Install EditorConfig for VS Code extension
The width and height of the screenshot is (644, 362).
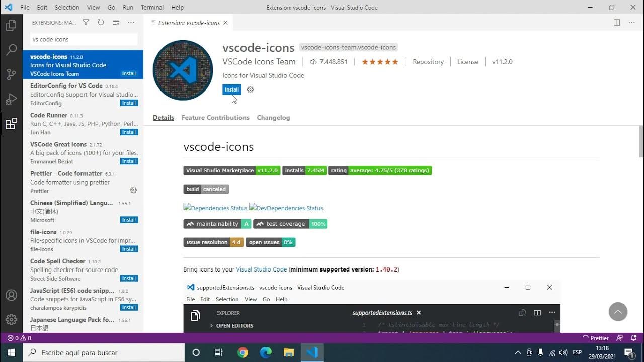tap(129, 103)
